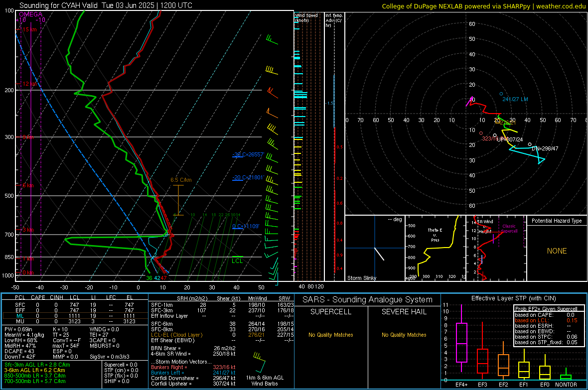Click the "DCAPE = 43" value
The height and width of the screenshot is (390, 588).
pyautogui.click(x=19, y=351)
